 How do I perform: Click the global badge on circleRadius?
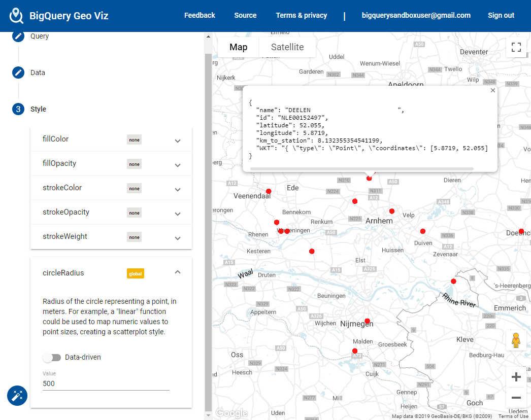coord(136,273)
